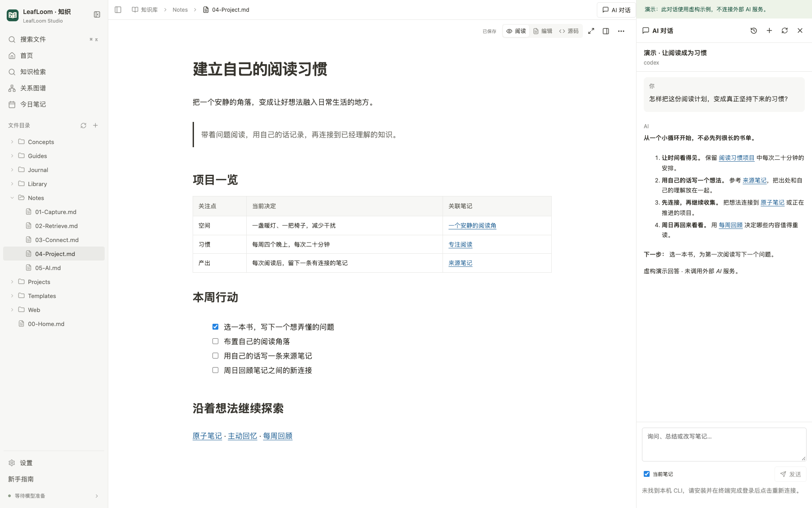Image resolution: width=812 pixels, height=508 pixels.
Task: Switch to 编辑 edit mode
Action: 543,31
